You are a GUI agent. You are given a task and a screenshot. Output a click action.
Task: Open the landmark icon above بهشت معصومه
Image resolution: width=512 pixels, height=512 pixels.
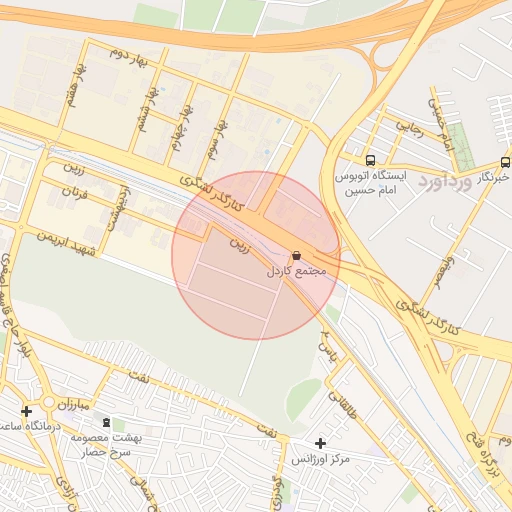106,422
